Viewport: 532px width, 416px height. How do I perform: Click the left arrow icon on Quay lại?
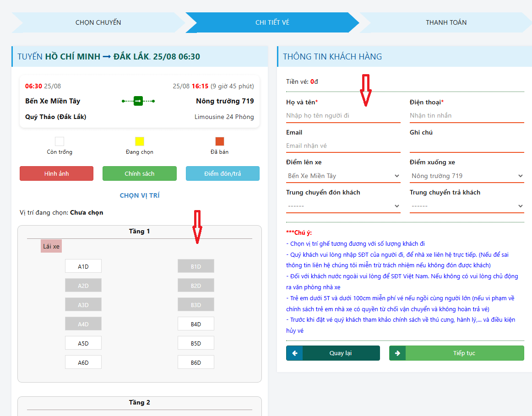[x=294, y=353]
